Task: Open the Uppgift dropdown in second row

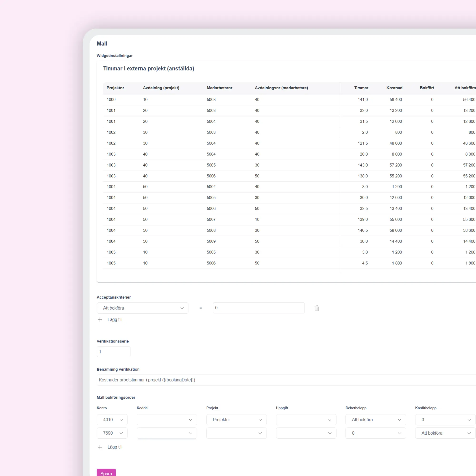Action: (306, 433)
